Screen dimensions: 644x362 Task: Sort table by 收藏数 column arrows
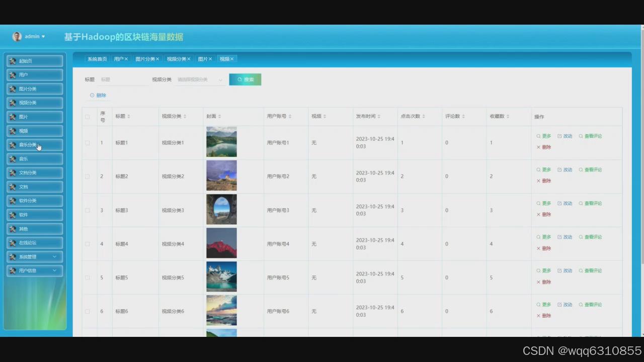(x=508, y=117)
